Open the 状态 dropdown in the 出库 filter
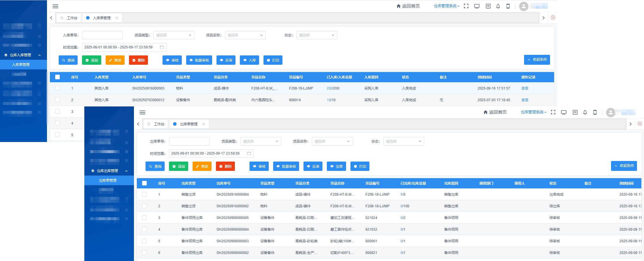This screenshot has height=261, width=644. click(x=404, y=141)
